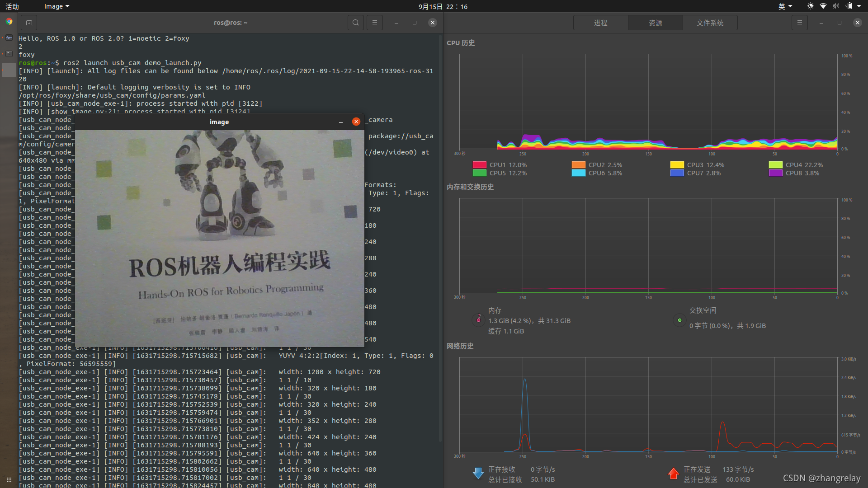Open a new terminal tab
868x488 pixels.
coord(29,23)
